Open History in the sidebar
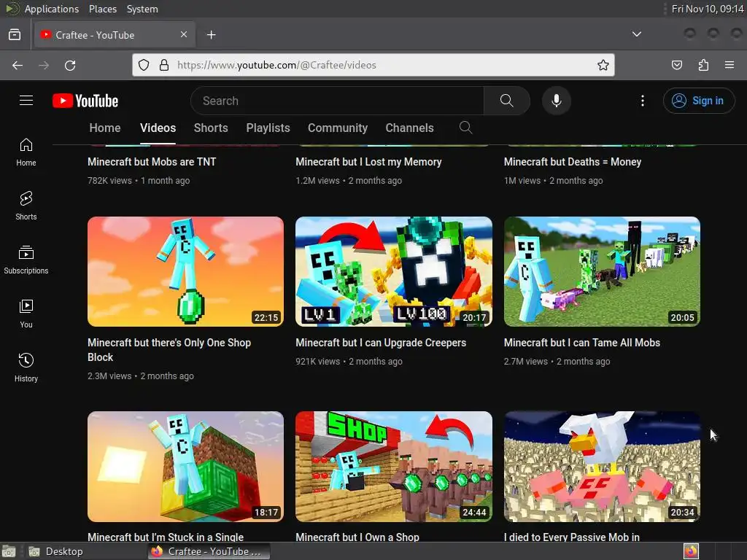Viewport: 747px width, 560px height. [x=26, y=367]
